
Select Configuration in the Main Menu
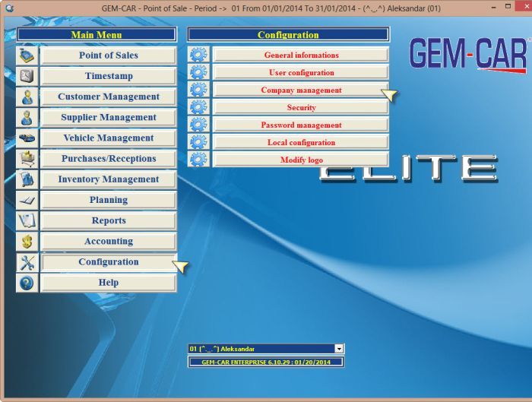[109, 262]
